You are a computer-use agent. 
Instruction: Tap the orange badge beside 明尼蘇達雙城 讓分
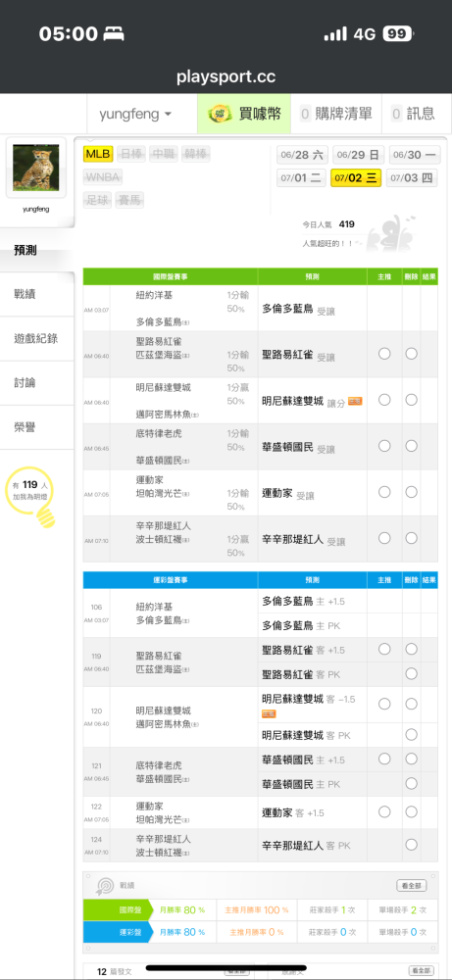(355, 401)
